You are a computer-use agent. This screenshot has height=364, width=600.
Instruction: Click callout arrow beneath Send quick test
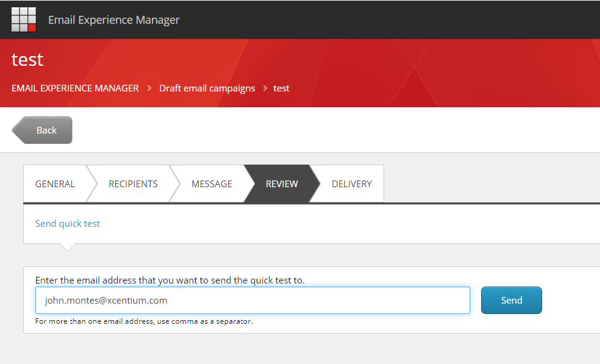[x=67, y=248]
